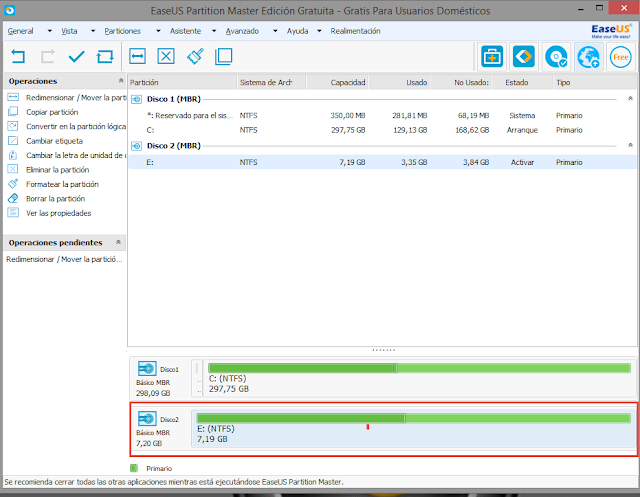
Task: Select the Reservado para el sistema partition row
Action: pyautogui.click(x=382, y=115)
